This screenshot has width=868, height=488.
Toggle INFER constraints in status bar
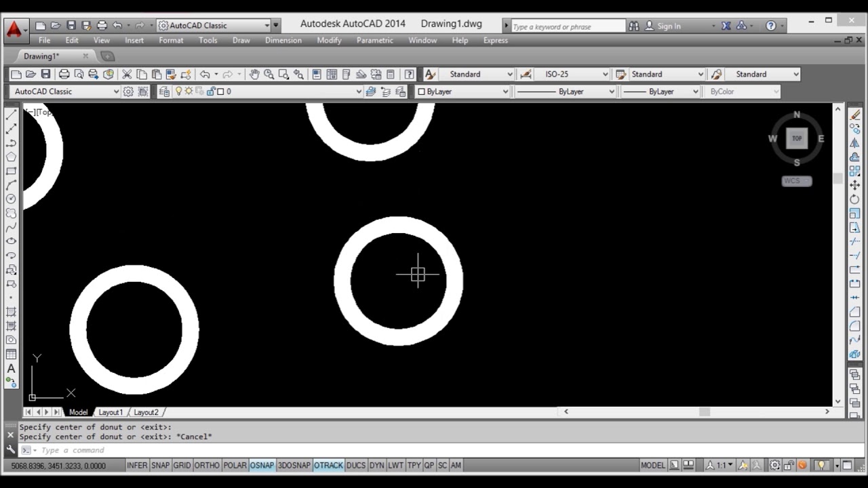(x=137, y=466)
